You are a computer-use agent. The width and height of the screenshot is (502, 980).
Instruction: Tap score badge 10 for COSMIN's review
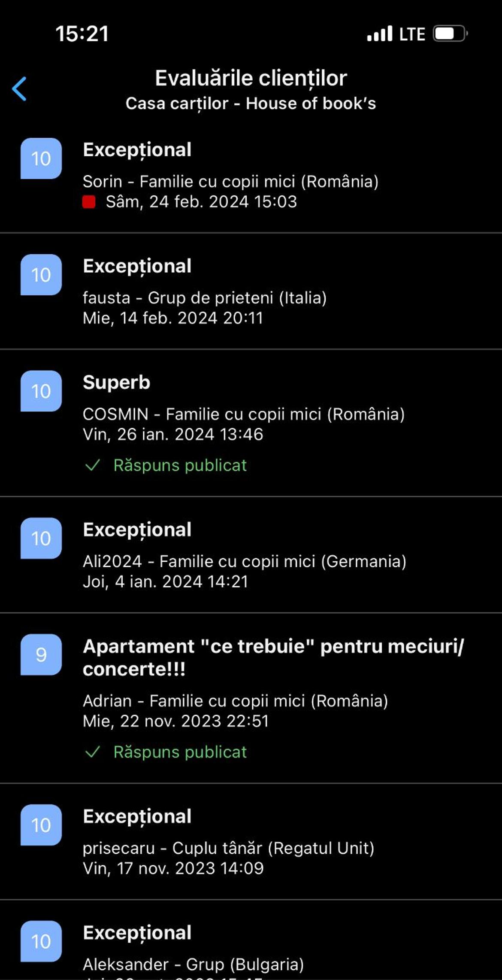coord(41,391)
